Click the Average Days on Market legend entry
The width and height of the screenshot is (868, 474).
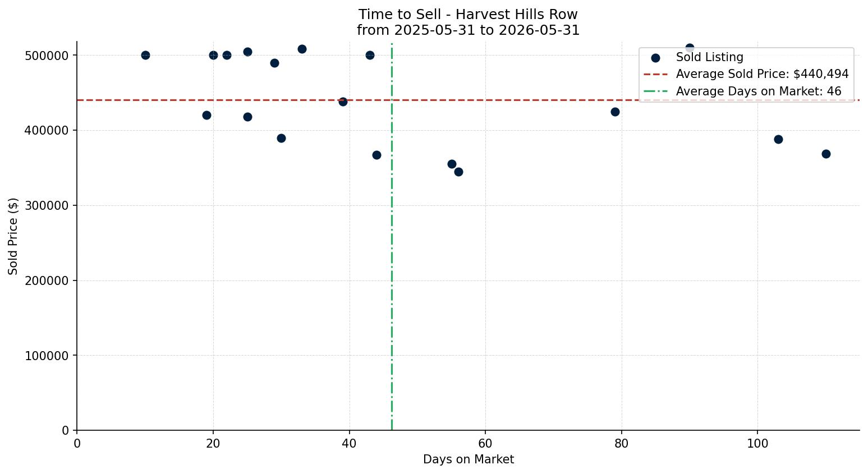(x=742, y=91)
